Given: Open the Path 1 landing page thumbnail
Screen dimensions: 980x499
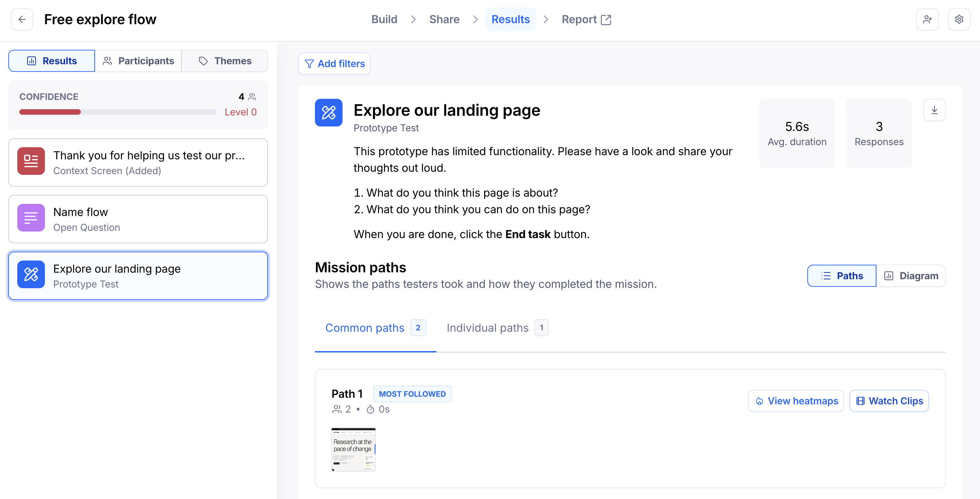Looking at the screenshot, I should pyautogui.click(x=353, y=450).
